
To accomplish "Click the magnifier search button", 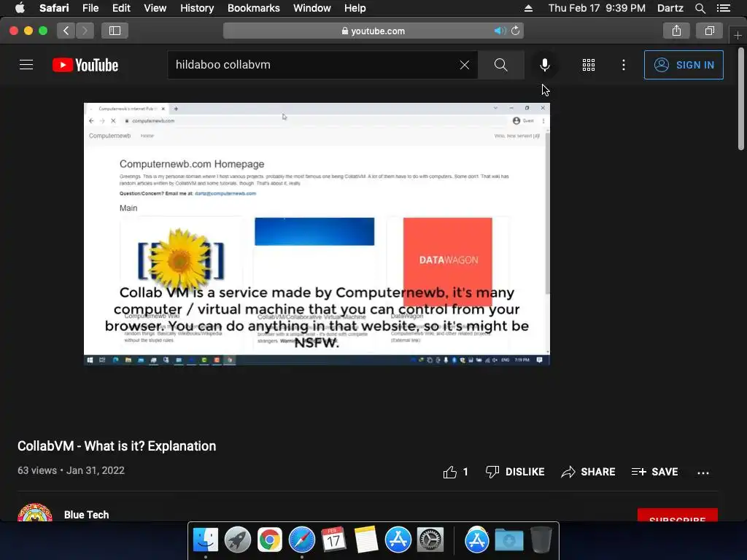I will pos(500,65).
